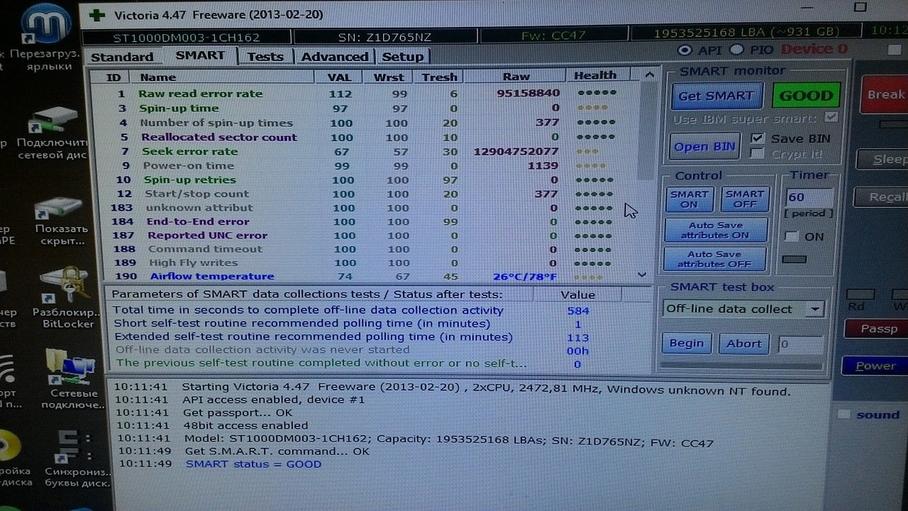The image size is (908, 511).
Task: Click the Get SMART button
Action: 716,96
